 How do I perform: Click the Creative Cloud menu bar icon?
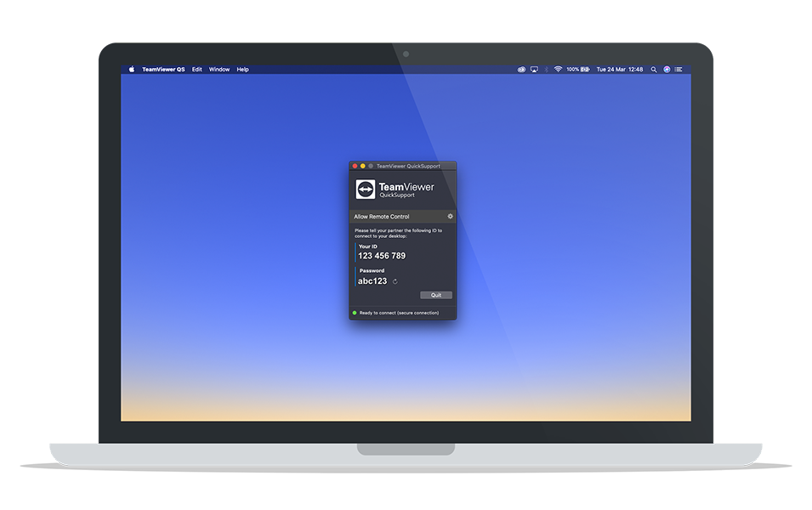(x=521, y=70)
